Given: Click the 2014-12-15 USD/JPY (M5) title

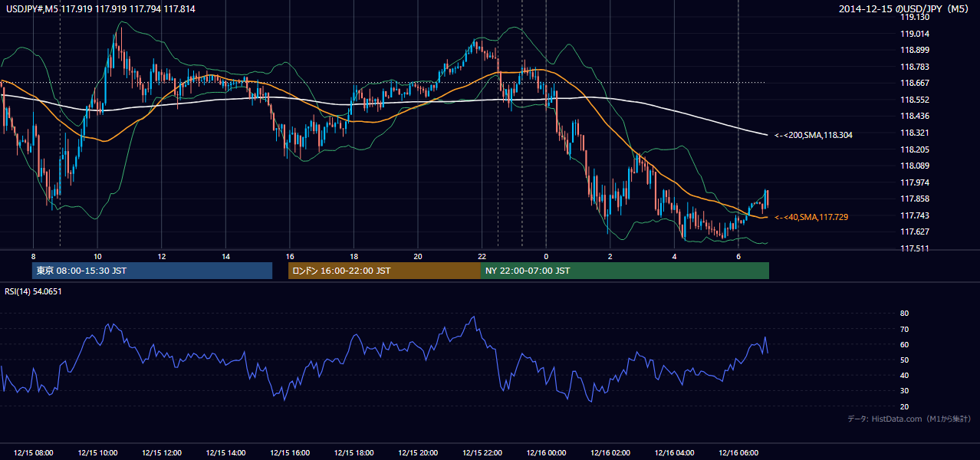Looking at the screenshot, I should (905, 8).
